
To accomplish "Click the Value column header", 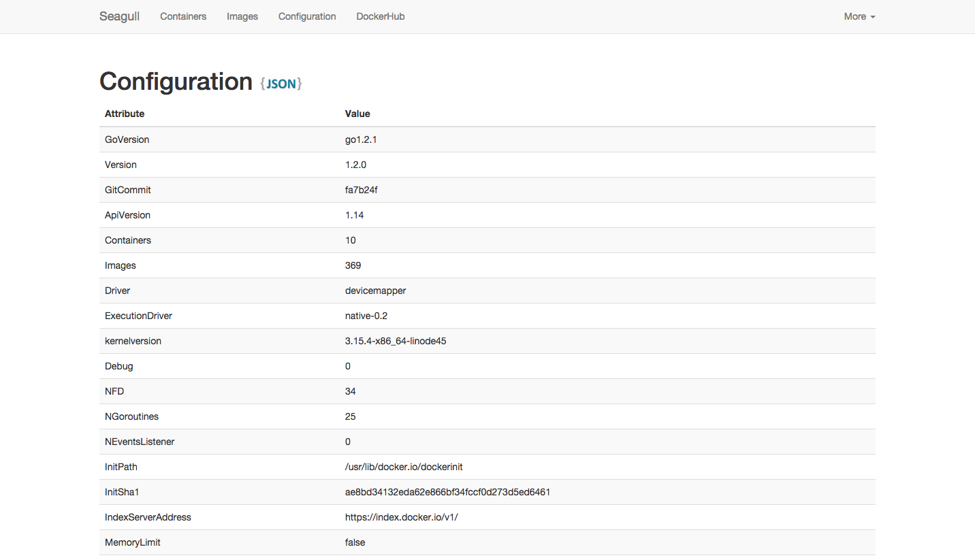I will (357, 114).
